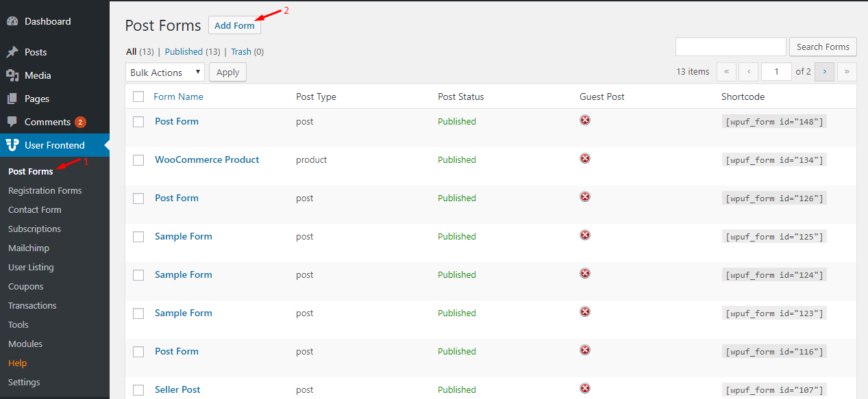Focus the search forms text field

click(730, 47)
